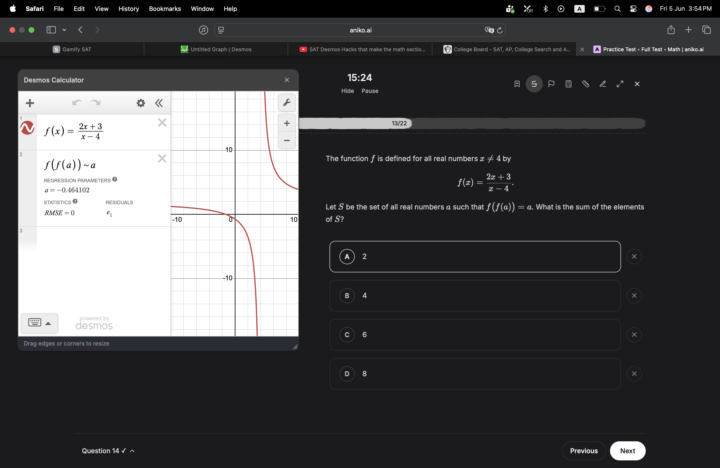Toggle f(x) expression visibility in Desmos
The height and width of the screenshot is (468, 720).
27,128
